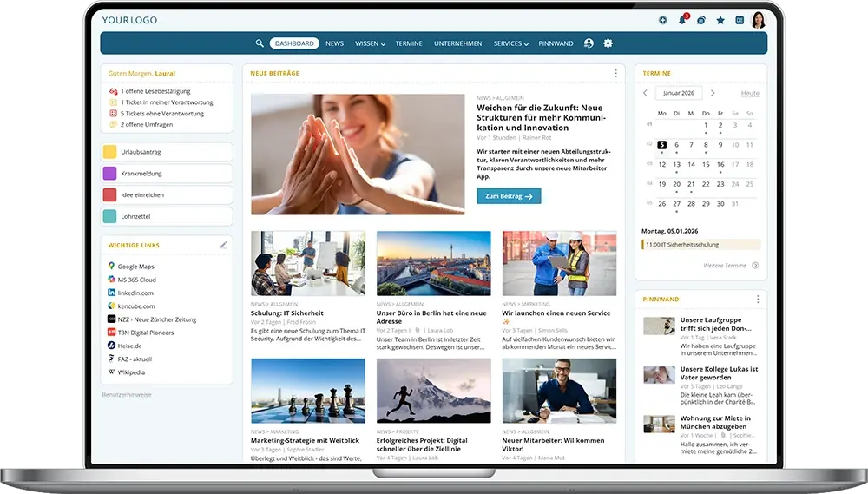Screen dimensions: 868x494
Task: Click the favorites star icon
Action: pos(720,20)
